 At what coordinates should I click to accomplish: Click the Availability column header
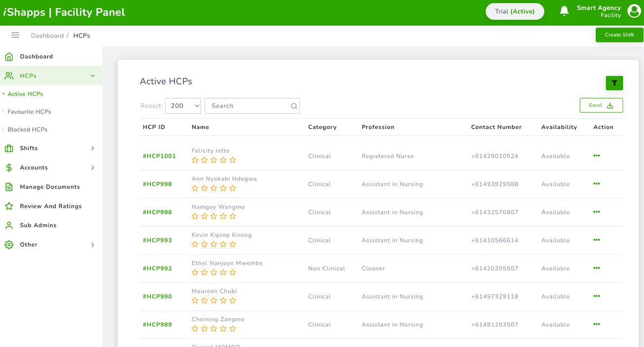(x=559, y=127)
